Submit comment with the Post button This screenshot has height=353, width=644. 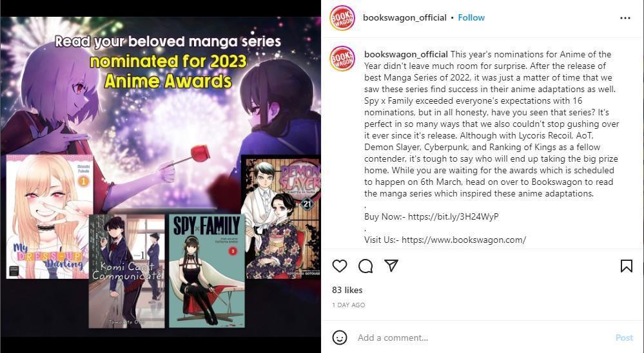tap(624, 338)
